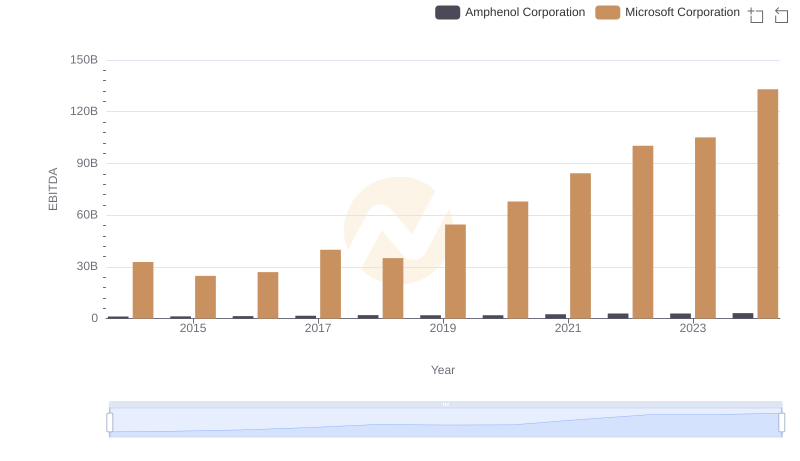
Task: Click the 2023 x-axis label
Action: point(693,328)
